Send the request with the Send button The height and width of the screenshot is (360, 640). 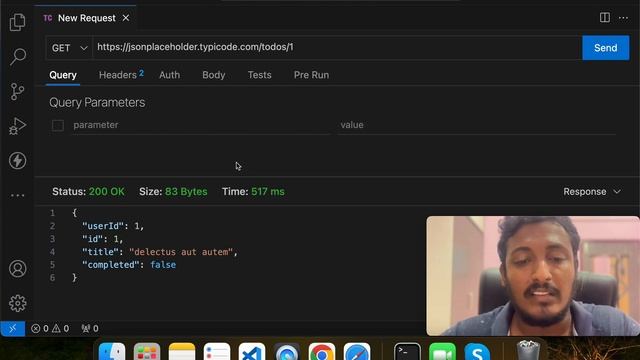(606, 48)
